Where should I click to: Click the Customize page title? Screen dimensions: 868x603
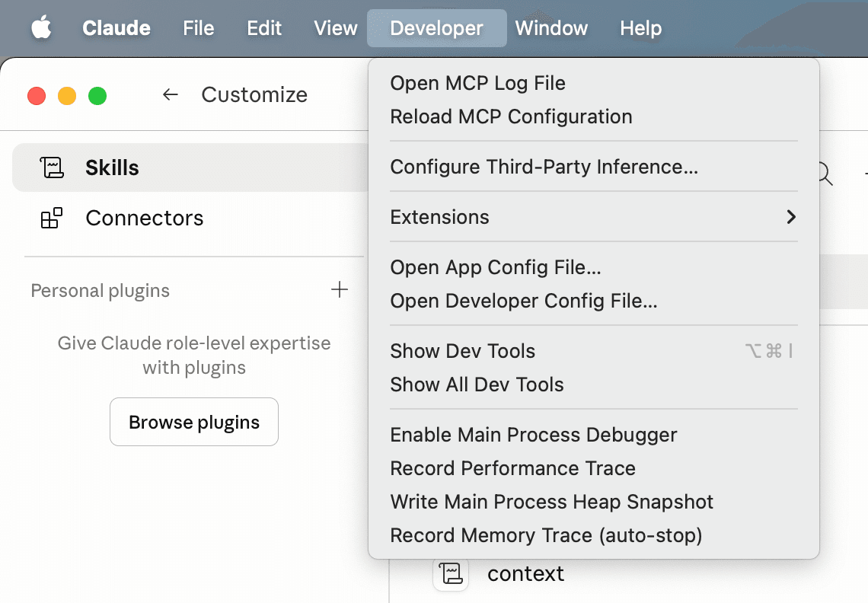click(x=254, y=94)
